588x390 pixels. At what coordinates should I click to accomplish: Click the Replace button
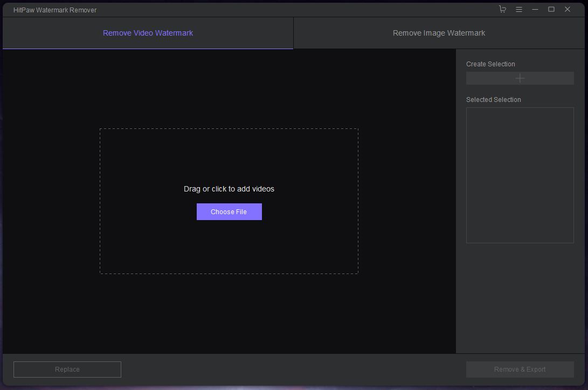pos(67,370)
